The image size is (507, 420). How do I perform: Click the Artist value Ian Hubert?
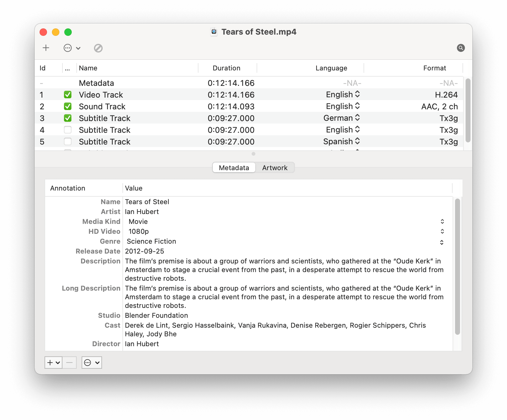tap(142, 212)
